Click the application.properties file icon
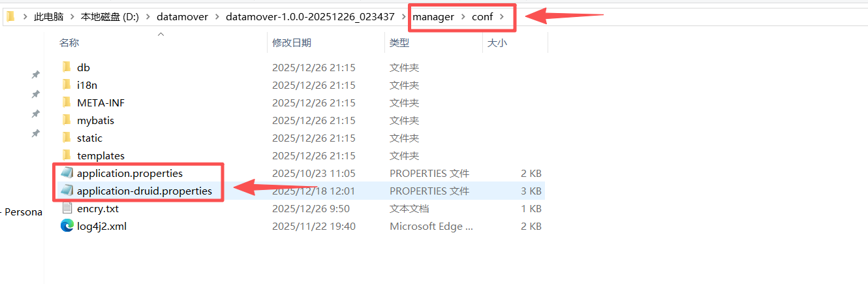The height and width of the screenshot is (284, 868). 67,173
